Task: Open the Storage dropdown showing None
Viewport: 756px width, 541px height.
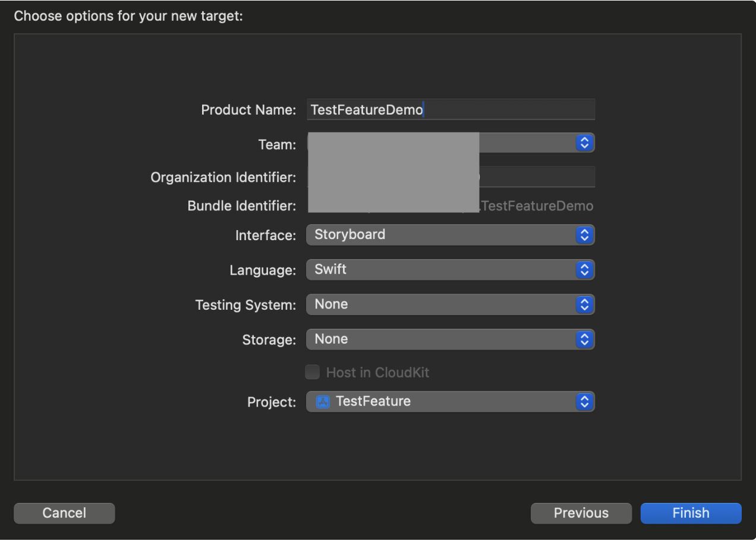Action: 440,339
